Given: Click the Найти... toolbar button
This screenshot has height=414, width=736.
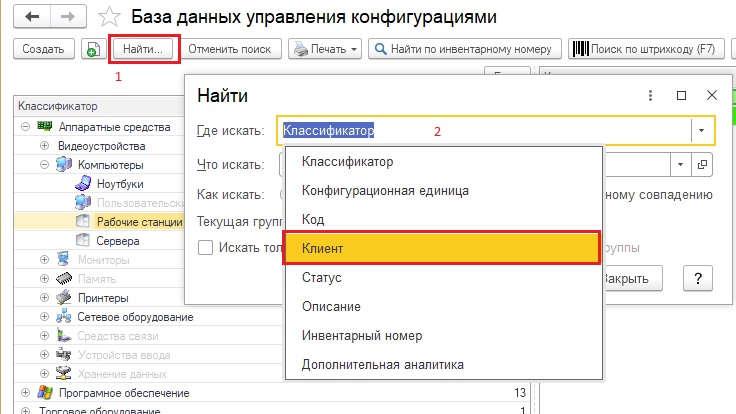Looking at the screenshot, I should coord(144,48).
